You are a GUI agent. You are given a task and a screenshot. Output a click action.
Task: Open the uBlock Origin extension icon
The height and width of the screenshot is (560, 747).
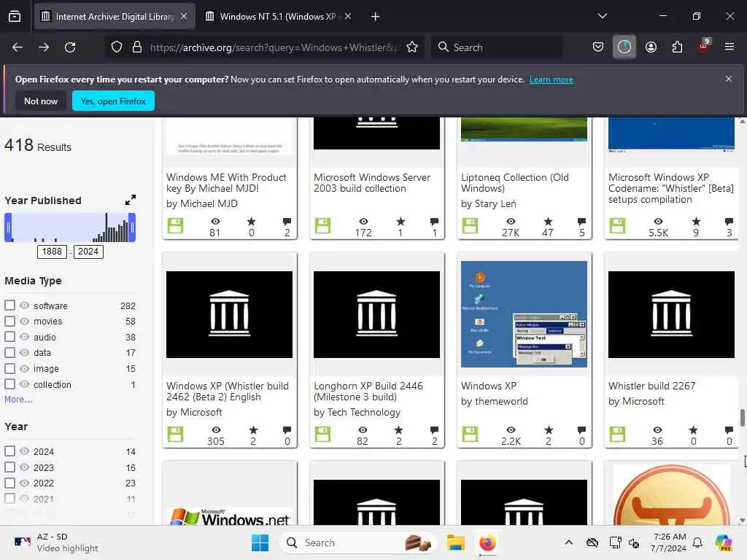pos(704,46)
